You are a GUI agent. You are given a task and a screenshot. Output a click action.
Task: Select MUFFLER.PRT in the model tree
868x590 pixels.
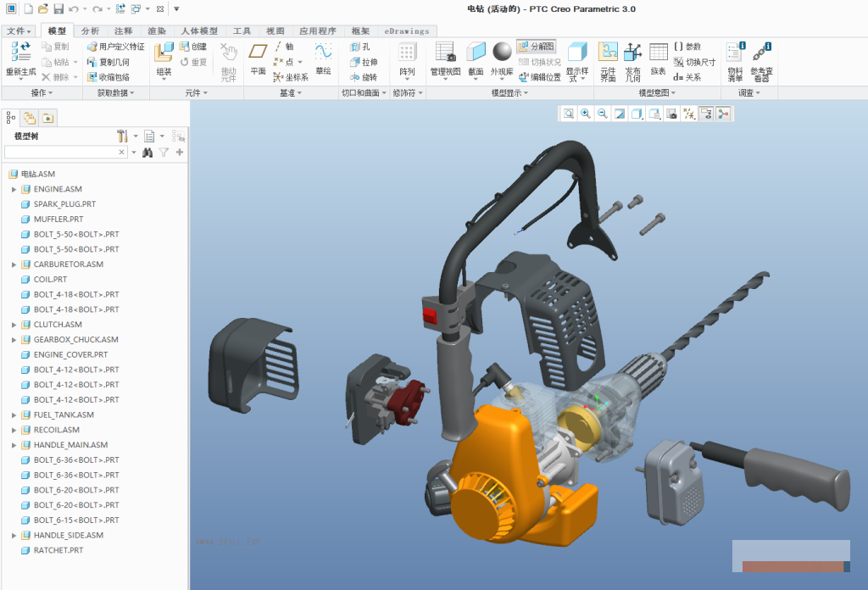[58, 220]
